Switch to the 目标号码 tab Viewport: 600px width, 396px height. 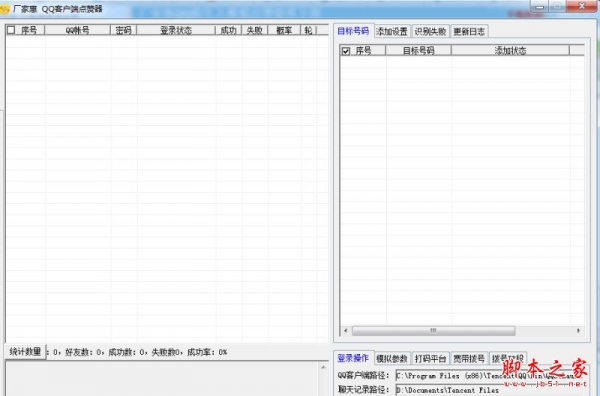[353, 31]
